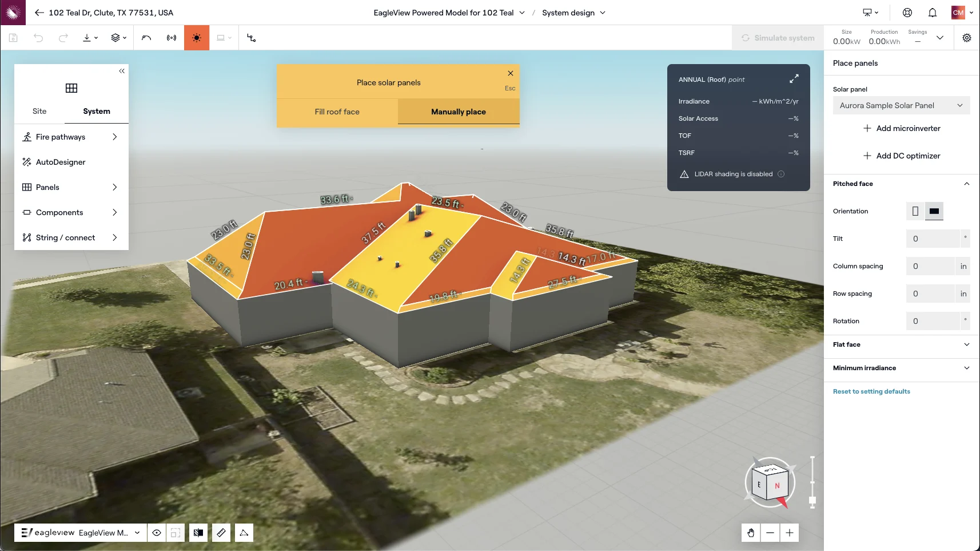This screenshot has height=551, width=980.
Task: Select the dotted triangle angle tool
Action: pyautogui.click(x=244, y=533)
